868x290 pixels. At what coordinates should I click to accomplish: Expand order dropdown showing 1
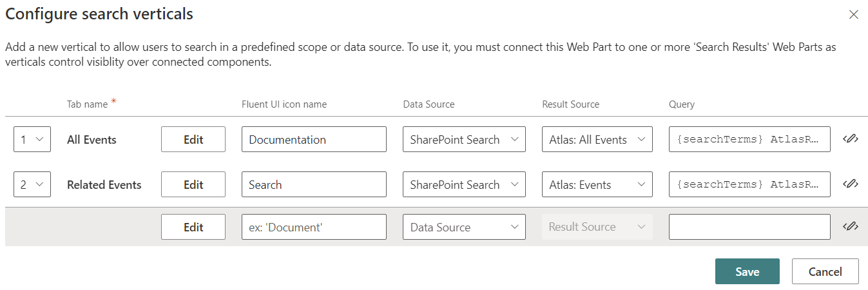32,139
